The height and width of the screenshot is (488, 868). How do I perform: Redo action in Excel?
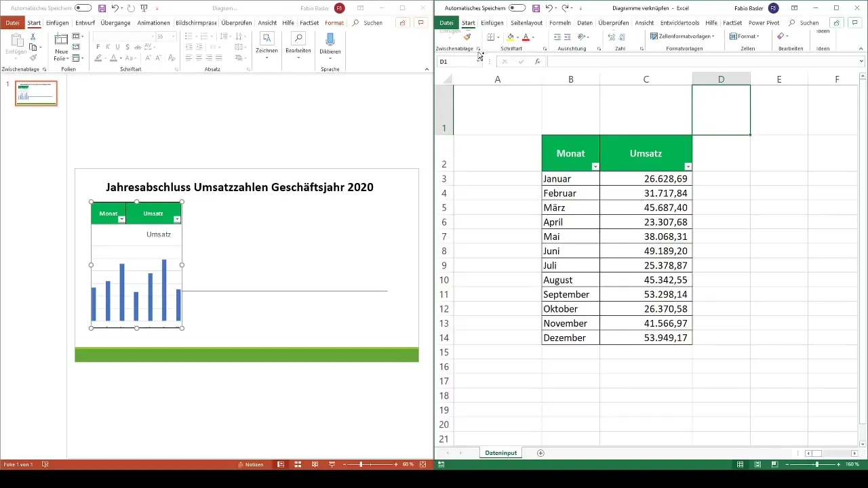point(565,8)
